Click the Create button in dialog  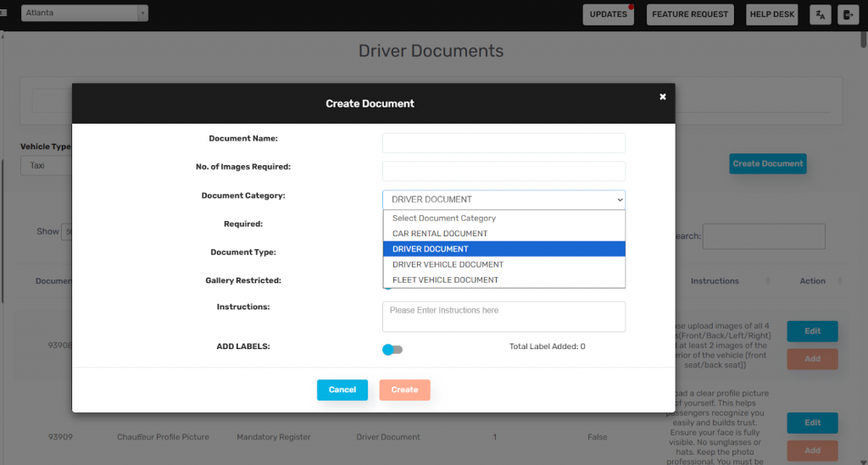(404, 390)
